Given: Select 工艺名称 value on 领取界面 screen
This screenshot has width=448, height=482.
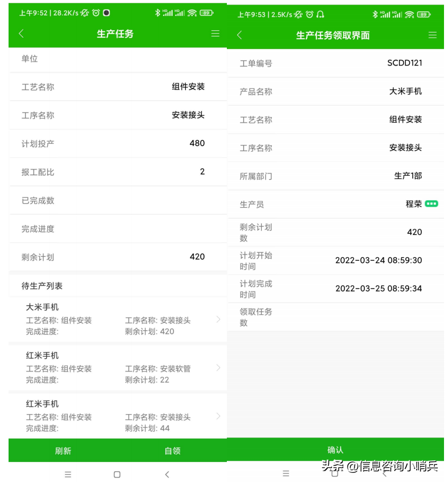Looking at the screenshot, I should pyautogui.click(x=406, y=120).
